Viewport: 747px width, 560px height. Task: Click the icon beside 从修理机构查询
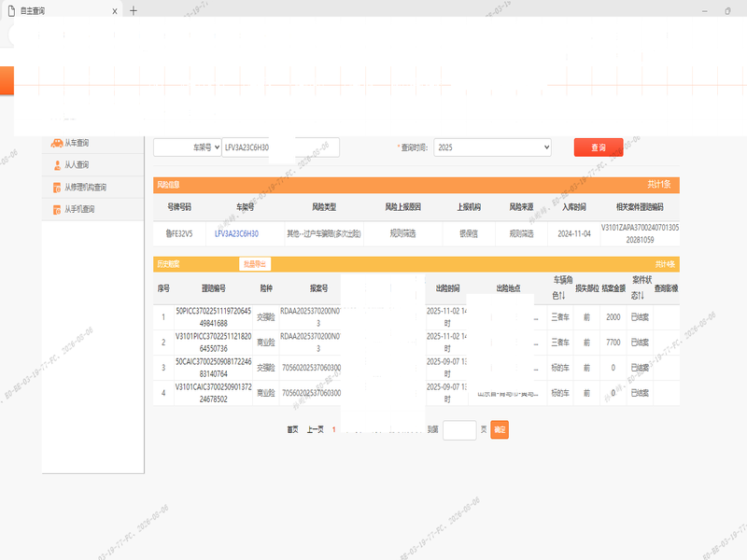[x=57, y=188]
